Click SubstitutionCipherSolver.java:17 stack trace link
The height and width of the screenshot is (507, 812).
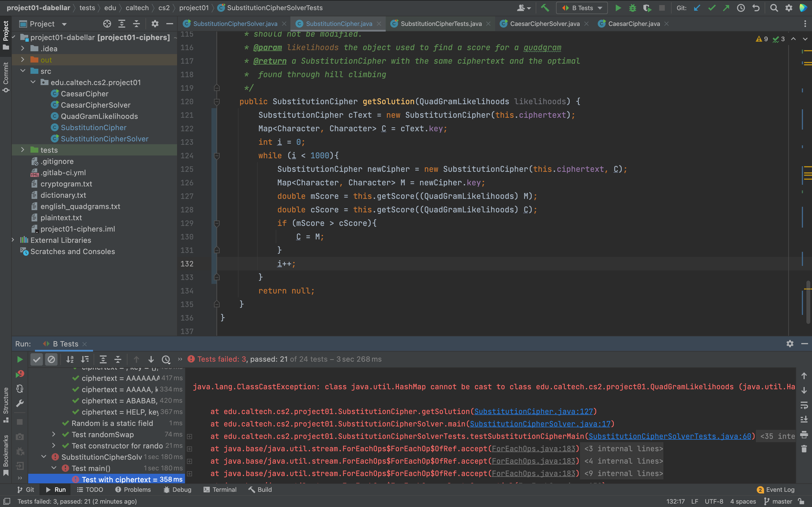540,424
